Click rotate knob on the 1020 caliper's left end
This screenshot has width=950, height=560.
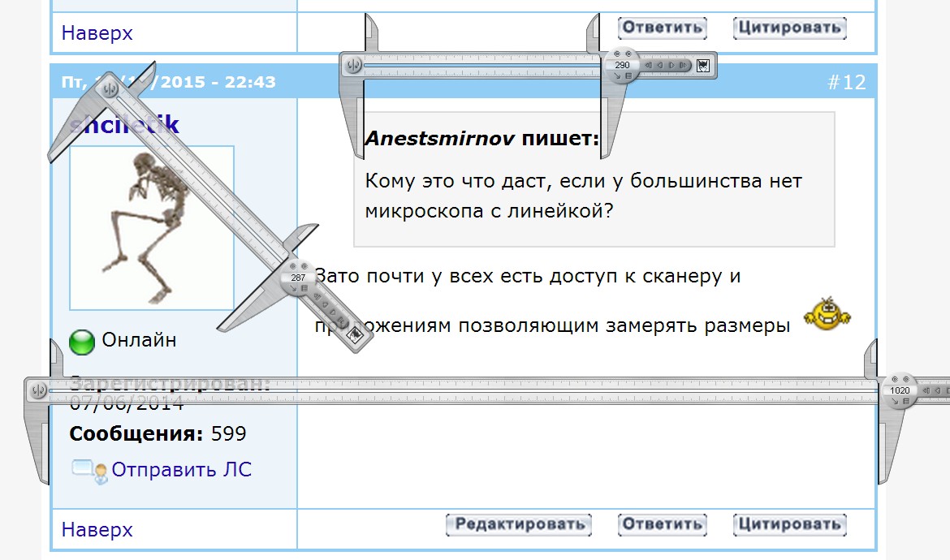coord(37,391)
